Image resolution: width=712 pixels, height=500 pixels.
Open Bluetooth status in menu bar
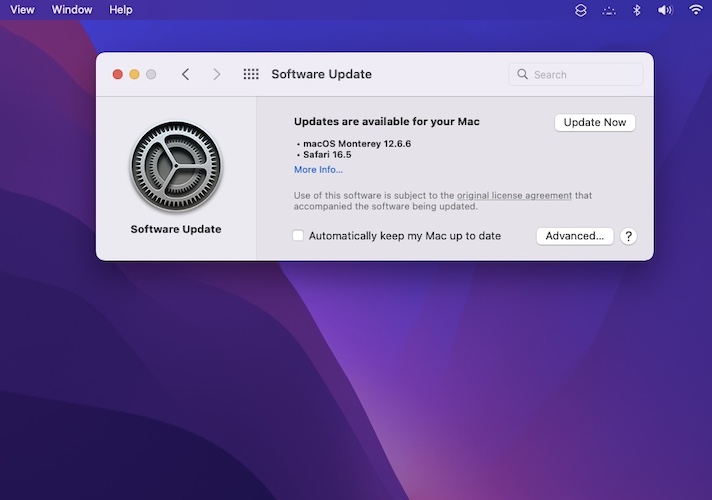[637, 10]
